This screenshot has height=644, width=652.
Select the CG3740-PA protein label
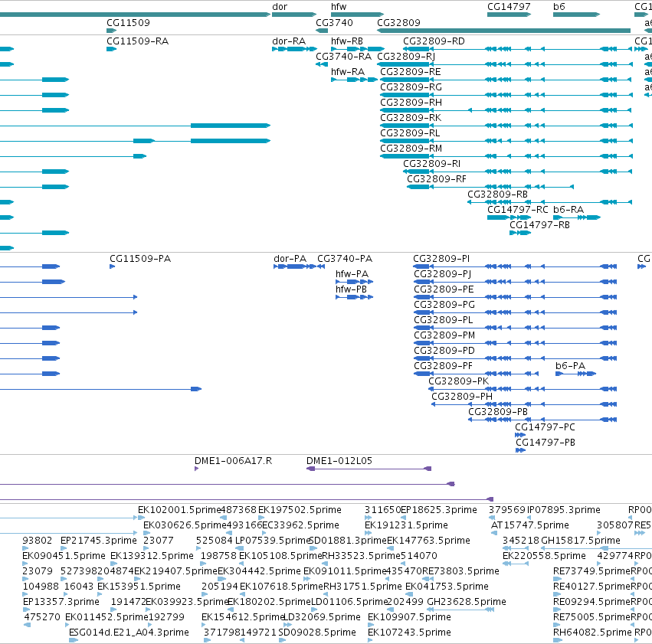coord(345,259)
